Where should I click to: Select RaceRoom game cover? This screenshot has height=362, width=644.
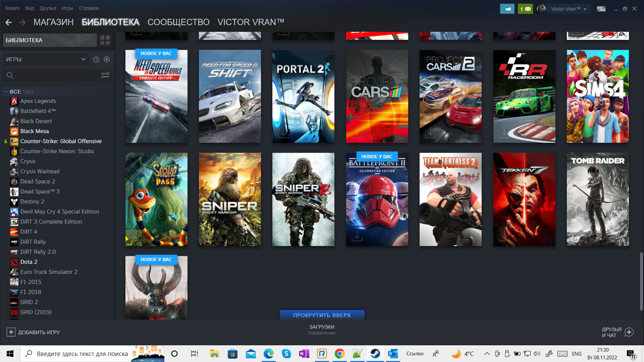[x=524, y=96]
